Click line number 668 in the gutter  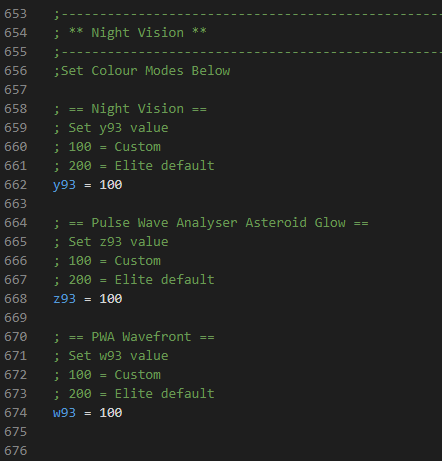(16, 299)
